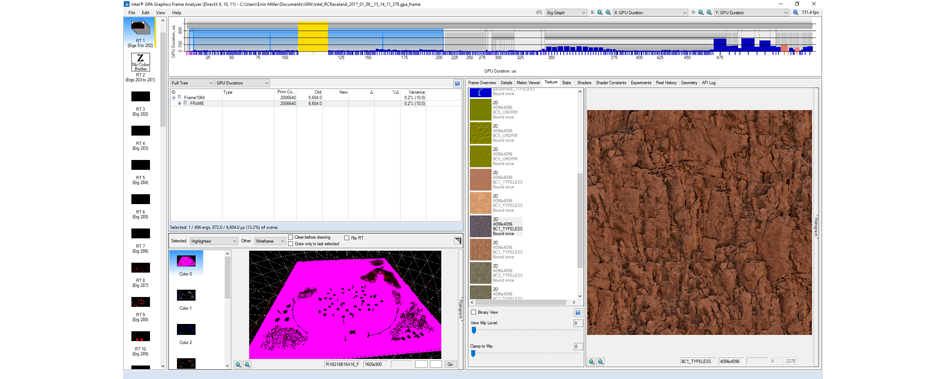
Task: Zoom out on the X axis graph
Action: [x=607, y=12]
